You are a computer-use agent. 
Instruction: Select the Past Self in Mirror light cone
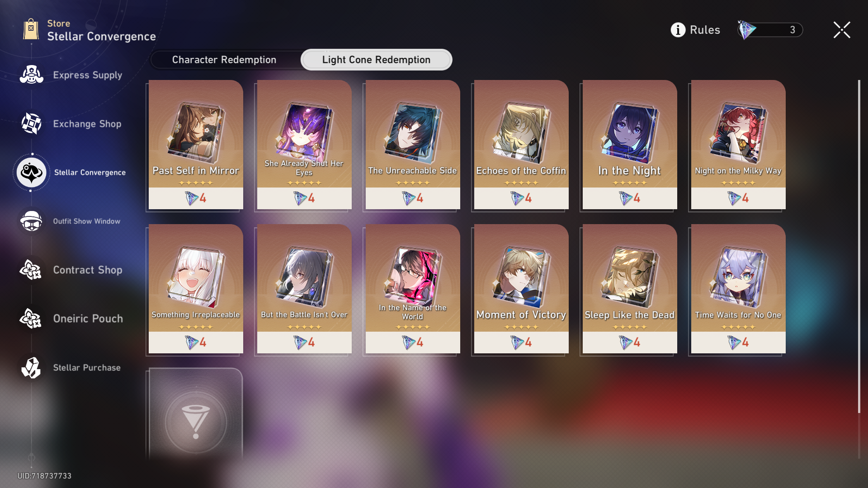196,145
